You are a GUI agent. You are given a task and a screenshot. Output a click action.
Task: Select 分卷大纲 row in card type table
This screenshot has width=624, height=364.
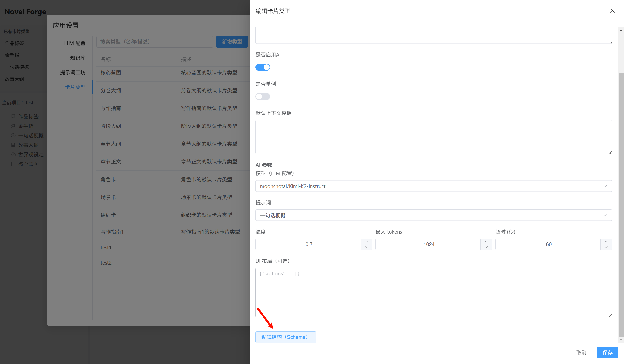pyautogui.click(x=173, y=91)
